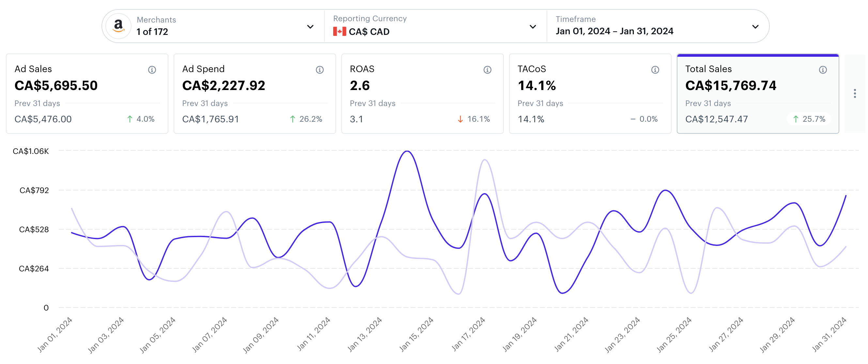868x364 pixels.
Task: Click the Jan 09, 2024 axis label
Action: click(261, 334)
